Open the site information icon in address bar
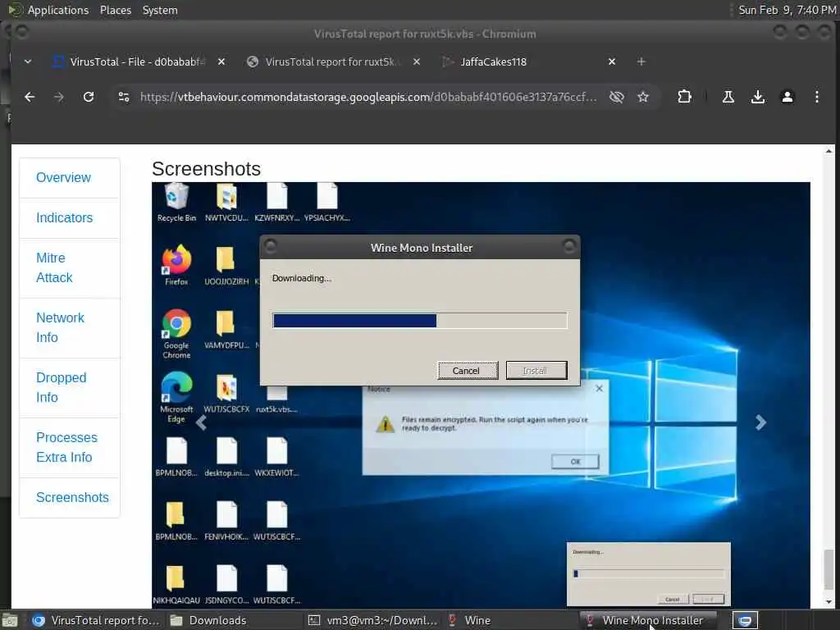The width and height of the screenshot is (840, 630). [124, 97]
